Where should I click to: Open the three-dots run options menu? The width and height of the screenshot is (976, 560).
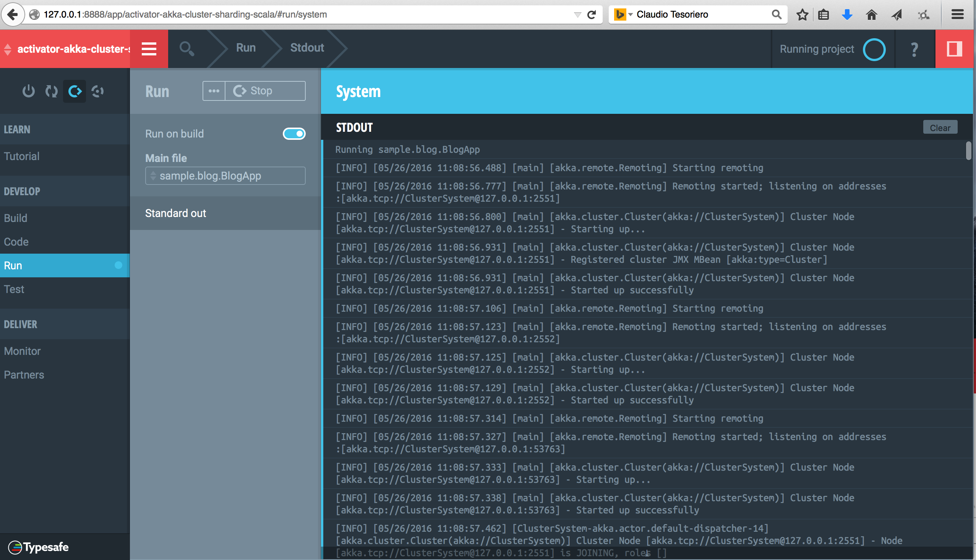click(x=214, y=91)
